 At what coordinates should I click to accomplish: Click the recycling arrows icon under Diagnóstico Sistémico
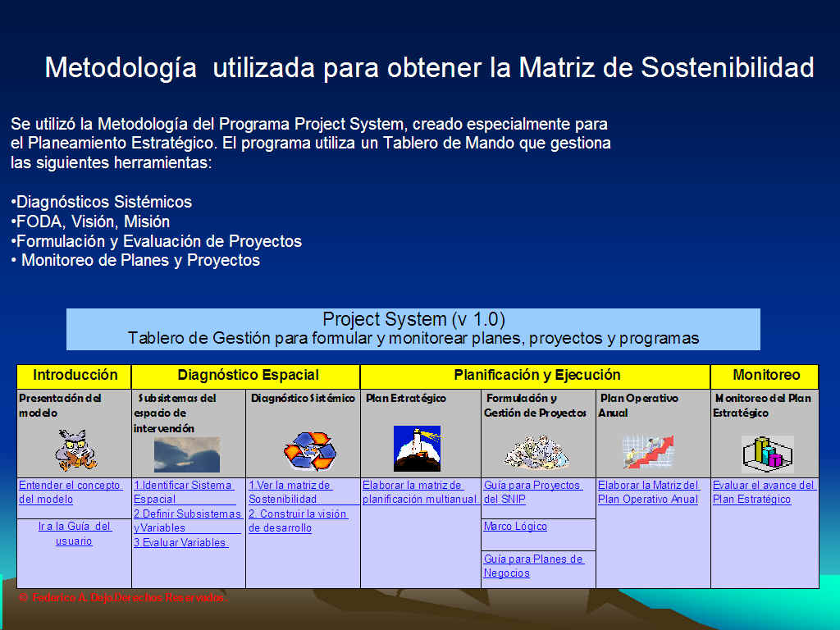309,450
